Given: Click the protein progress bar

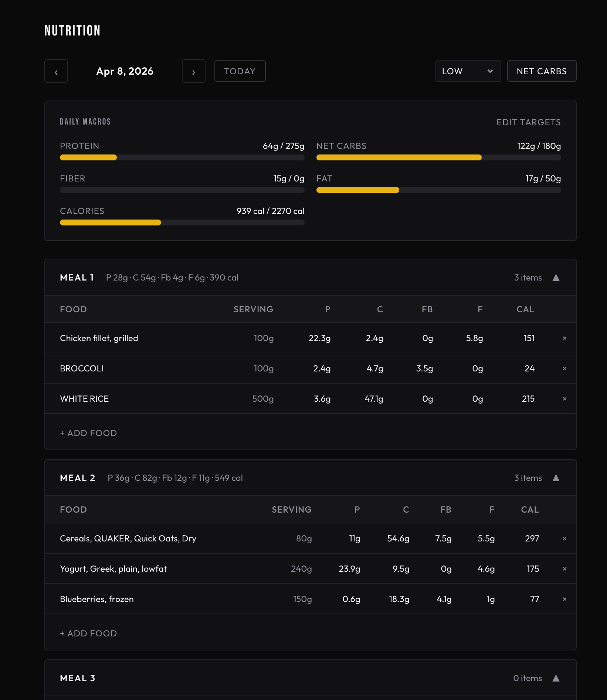Looking at the screenshot, I should point(182,157).
